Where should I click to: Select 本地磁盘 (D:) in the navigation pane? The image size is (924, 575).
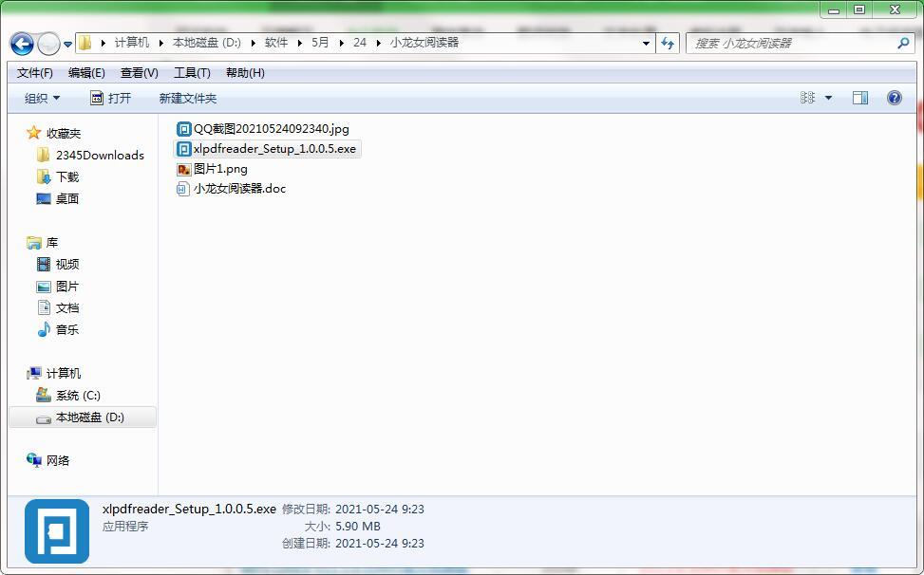pos(90,417)
